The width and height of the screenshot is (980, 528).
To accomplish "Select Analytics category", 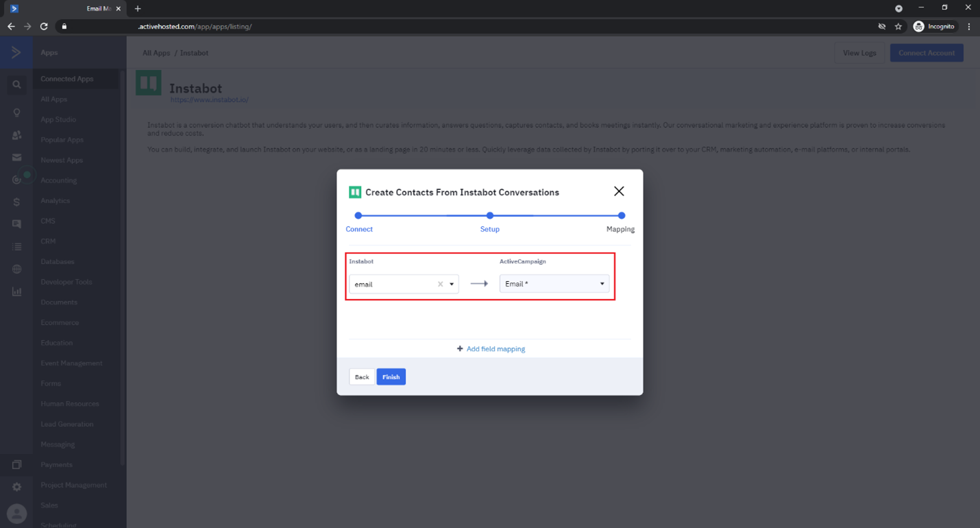I will 56,201.
